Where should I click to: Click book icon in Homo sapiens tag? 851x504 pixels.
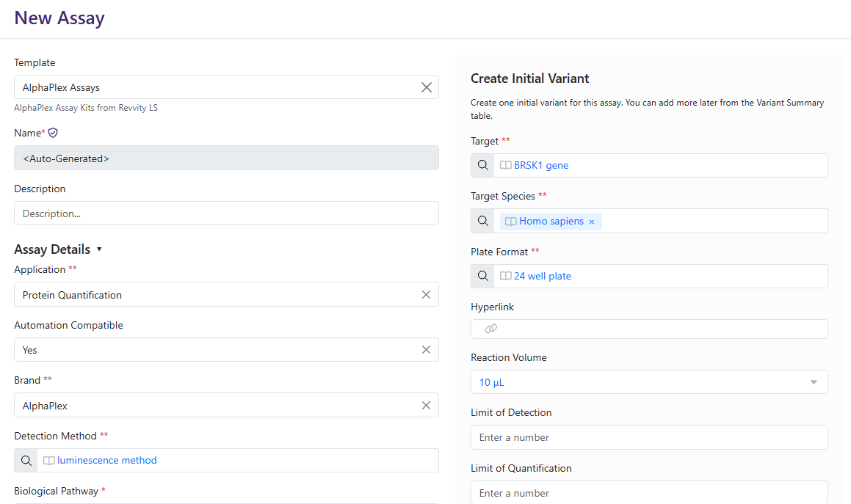click(x=511, y=222)
